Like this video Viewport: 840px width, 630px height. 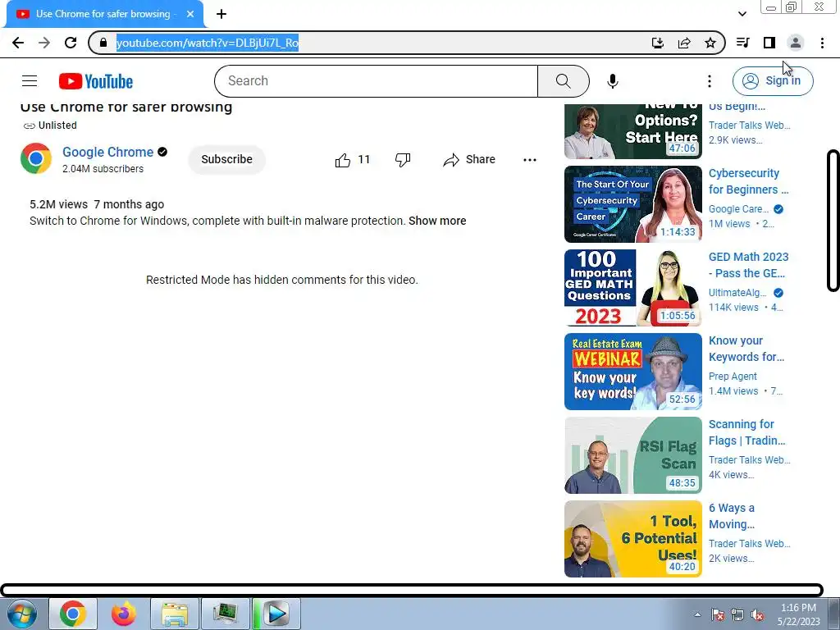[352, 160]
